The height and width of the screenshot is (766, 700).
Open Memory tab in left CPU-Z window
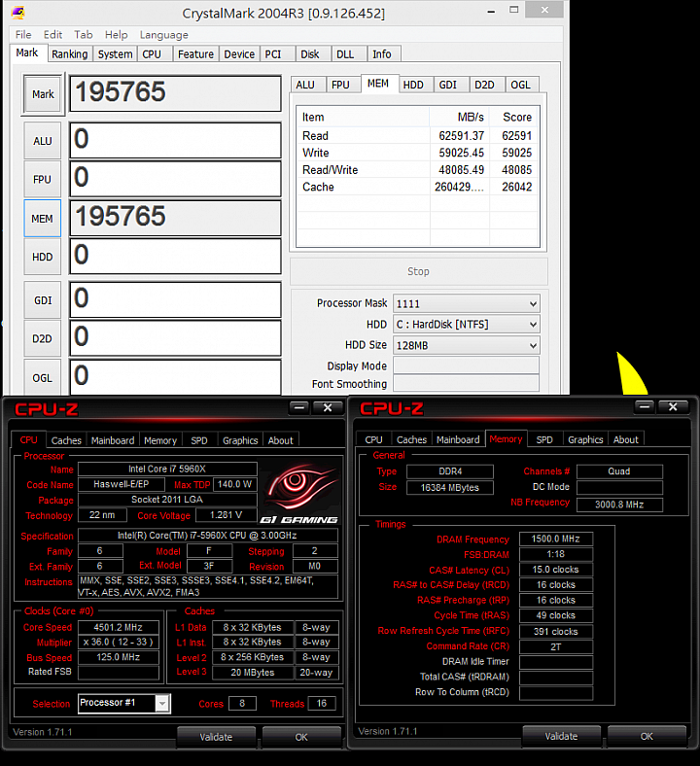pos(160,440)
